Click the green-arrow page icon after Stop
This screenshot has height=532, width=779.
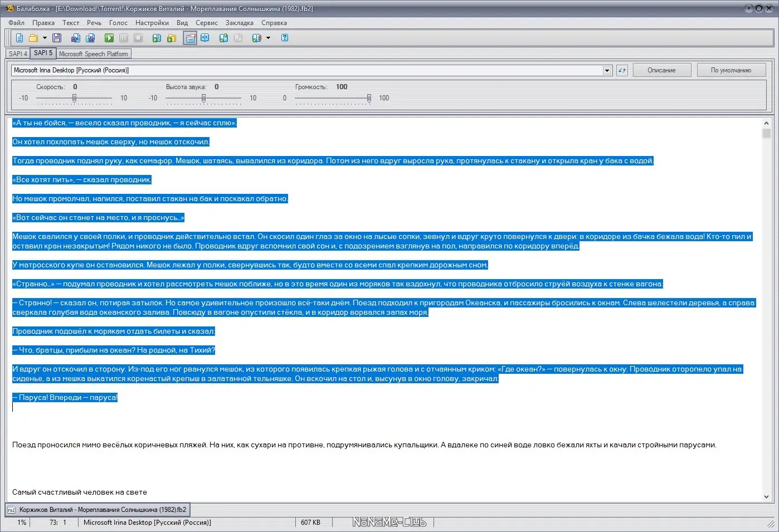157,38
